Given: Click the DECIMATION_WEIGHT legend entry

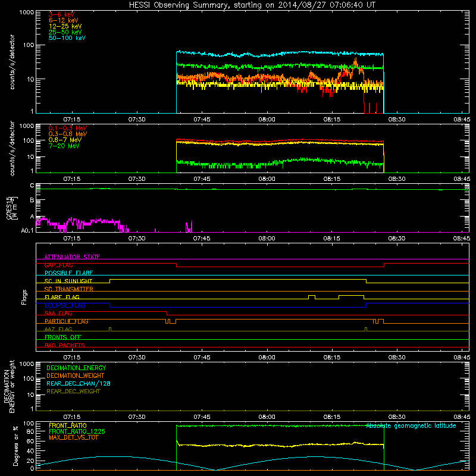Looking at the screenshot, I should point(76,375).
